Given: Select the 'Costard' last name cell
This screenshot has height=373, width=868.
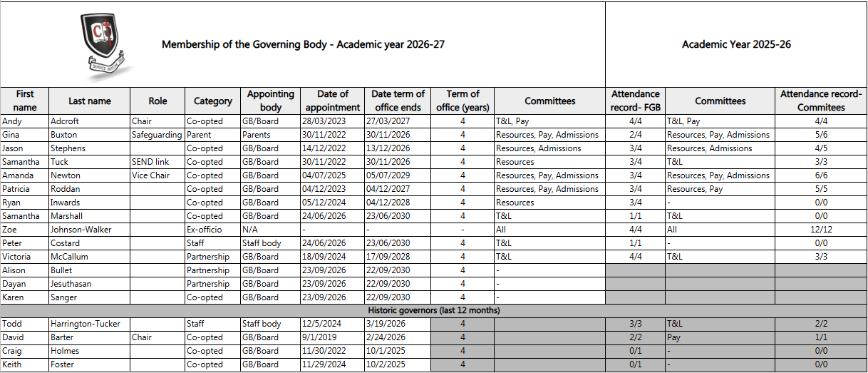Looking at the screenshot, I should point(90,243).
